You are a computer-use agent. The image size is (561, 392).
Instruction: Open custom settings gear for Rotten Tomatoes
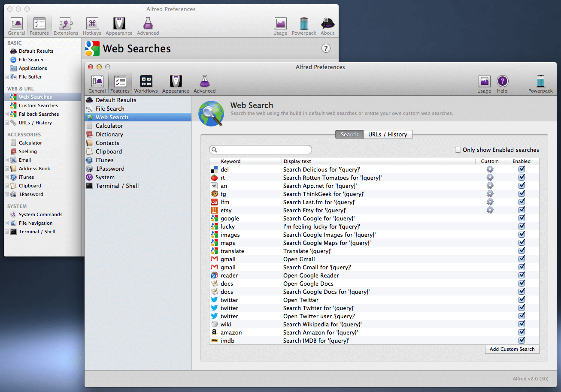click(490, 177)
